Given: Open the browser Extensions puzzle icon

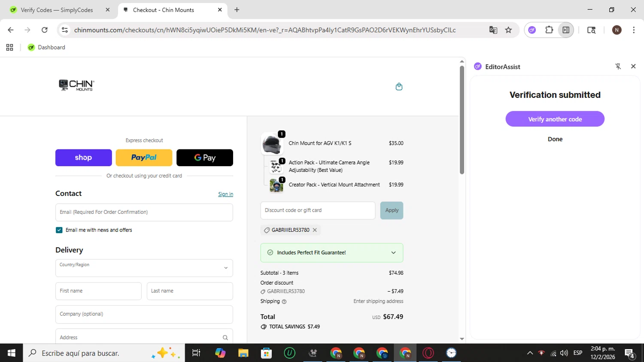Looking at the screenshot, I should pyautogui.click(x=549, y=30).
